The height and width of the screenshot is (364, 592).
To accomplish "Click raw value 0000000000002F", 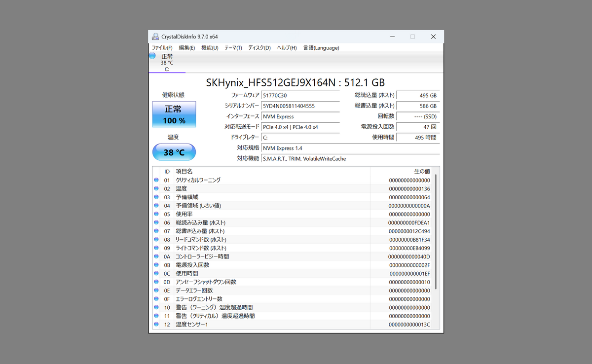I will (409, 265).
